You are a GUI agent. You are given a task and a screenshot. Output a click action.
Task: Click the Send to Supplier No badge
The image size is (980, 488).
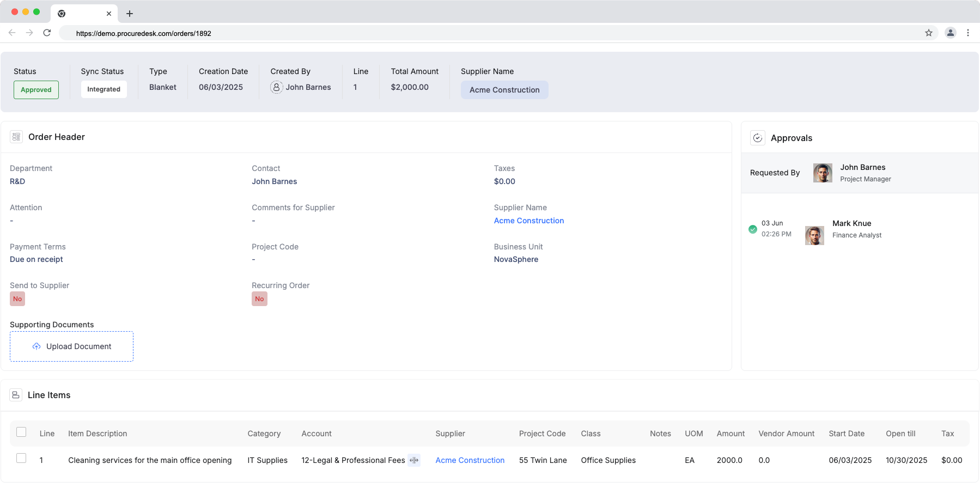point(17,299)
